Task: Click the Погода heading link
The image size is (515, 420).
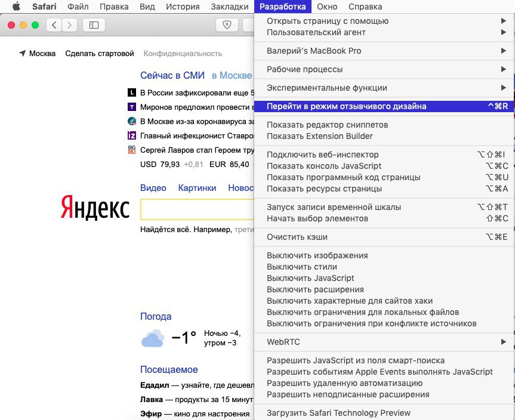Action: (x=156, y=316)
